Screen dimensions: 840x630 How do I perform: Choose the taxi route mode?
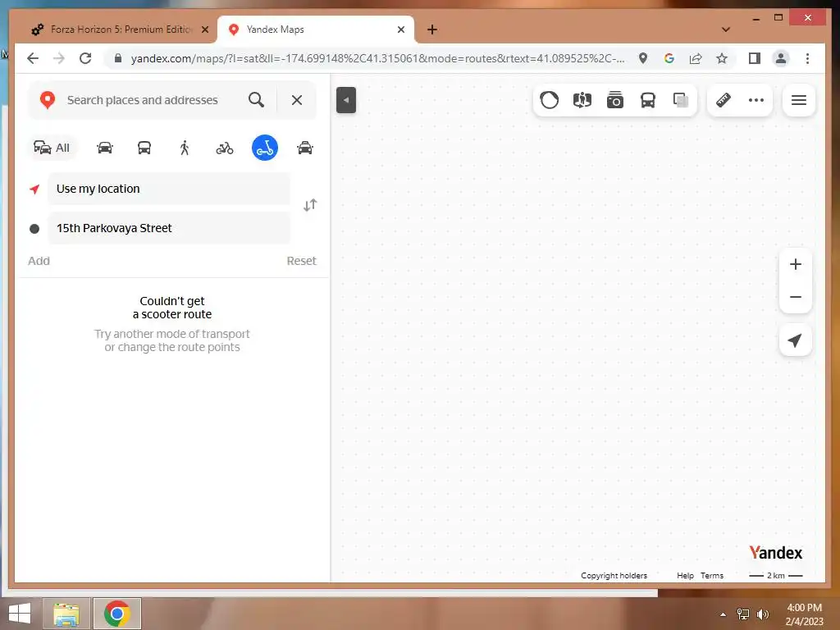(x=305, y=148)
